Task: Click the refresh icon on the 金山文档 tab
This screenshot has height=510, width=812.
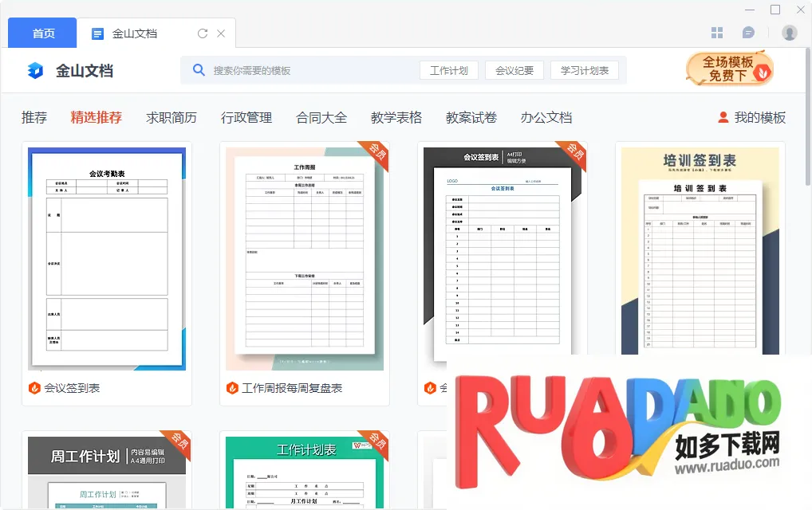Action: coord(203,33)
